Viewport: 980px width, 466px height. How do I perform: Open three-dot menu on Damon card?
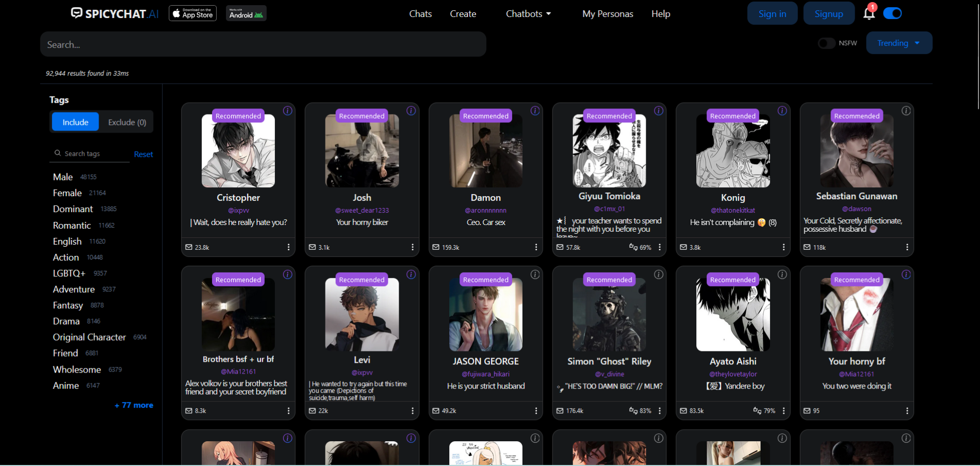[x=536, y=247]
